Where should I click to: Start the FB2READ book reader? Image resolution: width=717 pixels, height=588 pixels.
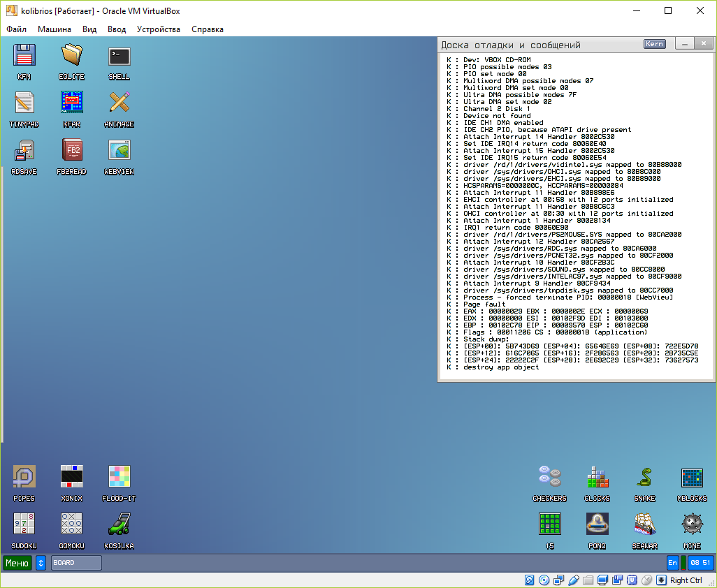[71, 151]
